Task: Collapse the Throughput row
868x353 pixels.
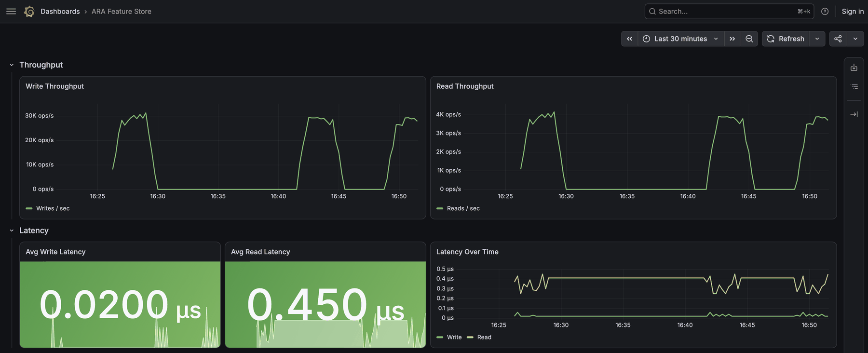Action: point(12,65)
